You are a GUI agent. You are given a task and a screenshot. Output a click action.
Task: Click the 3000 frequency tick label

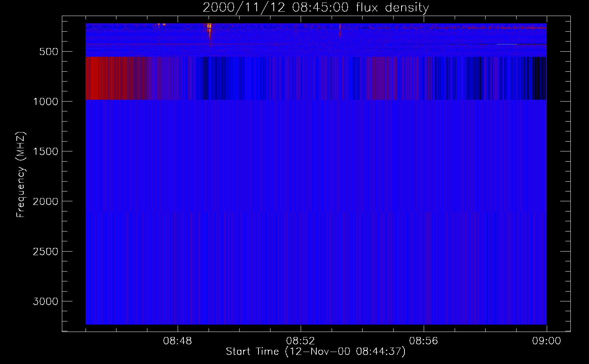(x=46, y=301)
